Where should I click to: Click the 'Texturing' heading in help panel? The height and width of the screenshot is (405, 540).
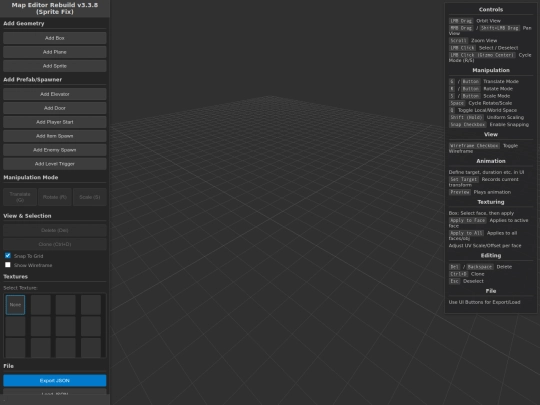click(x=491, y=202)
